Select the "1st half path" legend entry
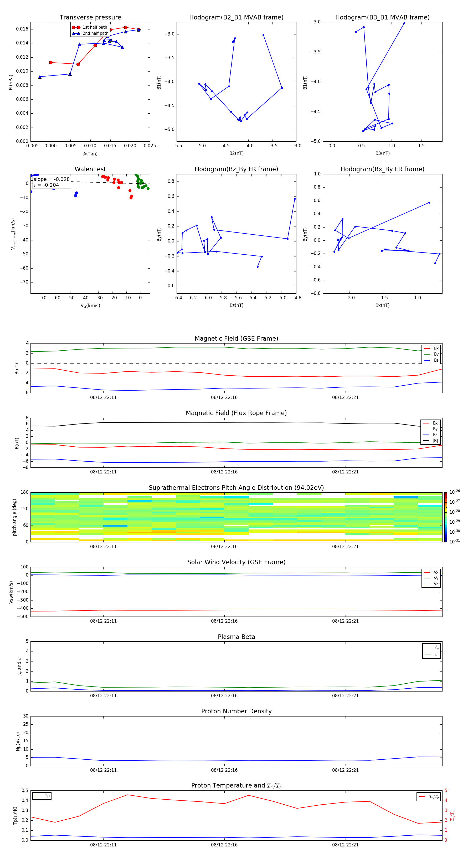The width and height of the screenshot is (473, 868). pos(90,27)
